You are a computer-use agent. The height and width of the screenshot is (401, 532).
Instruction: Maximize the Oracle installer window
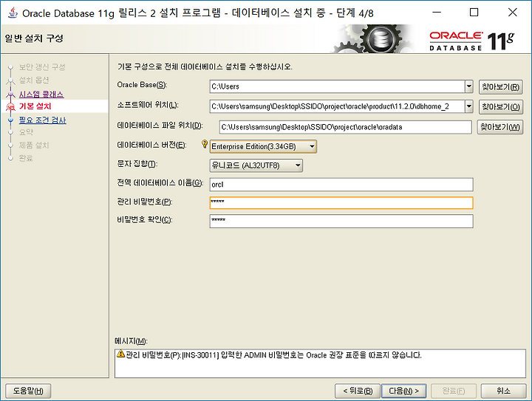[x=474, y=13]
